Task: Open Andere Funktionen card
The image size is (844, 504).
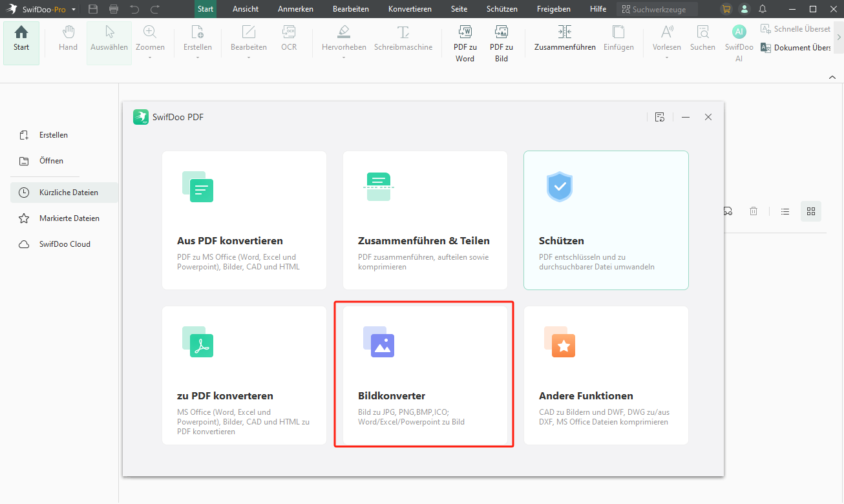Action: click(x=606, y=375)
